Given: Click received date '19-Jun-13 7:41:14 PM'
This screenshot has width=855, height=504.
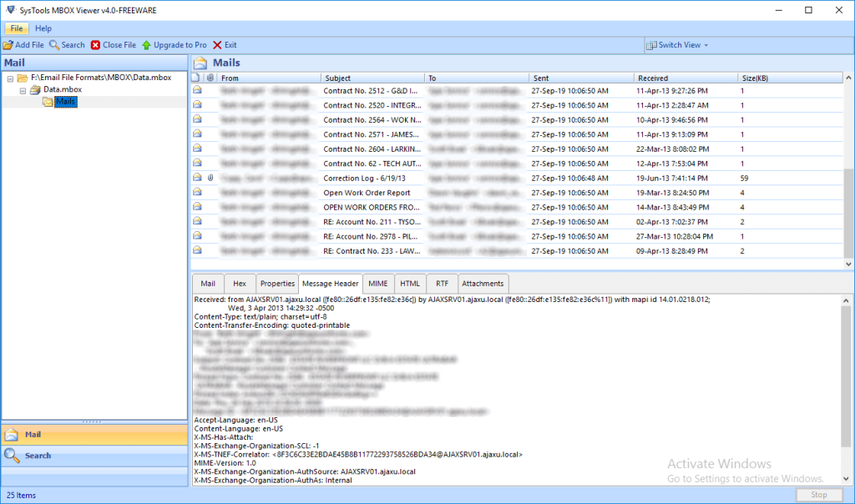Looking at the screenshot, I should pos(672,179).
